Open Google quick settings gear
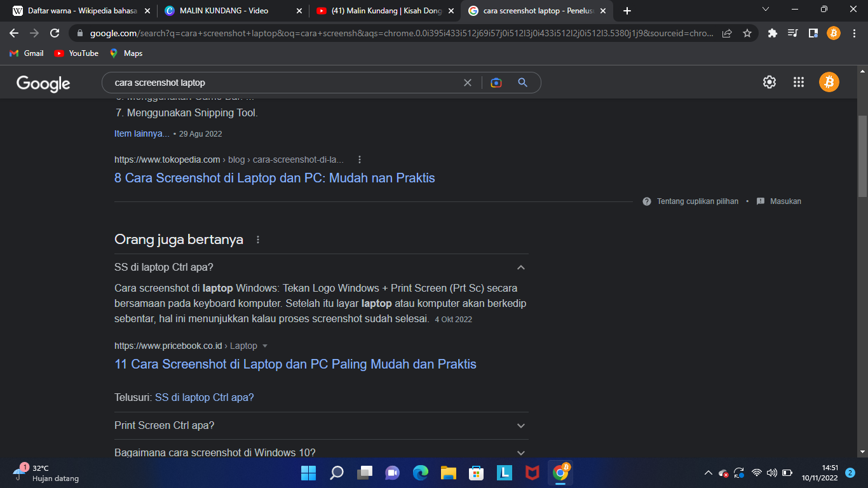 [769, 82]
